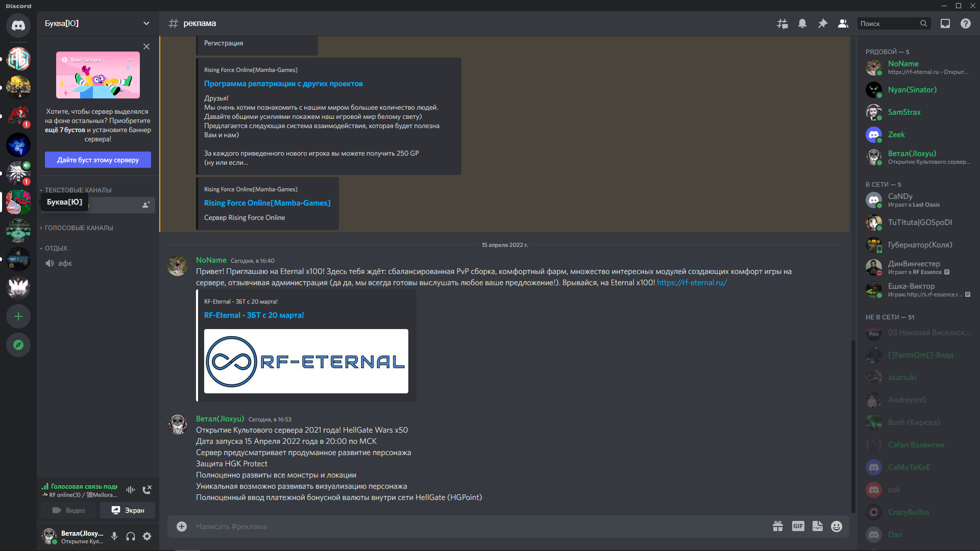Show pinned messages
Screen dimensions: 980x551
(823, 23)
